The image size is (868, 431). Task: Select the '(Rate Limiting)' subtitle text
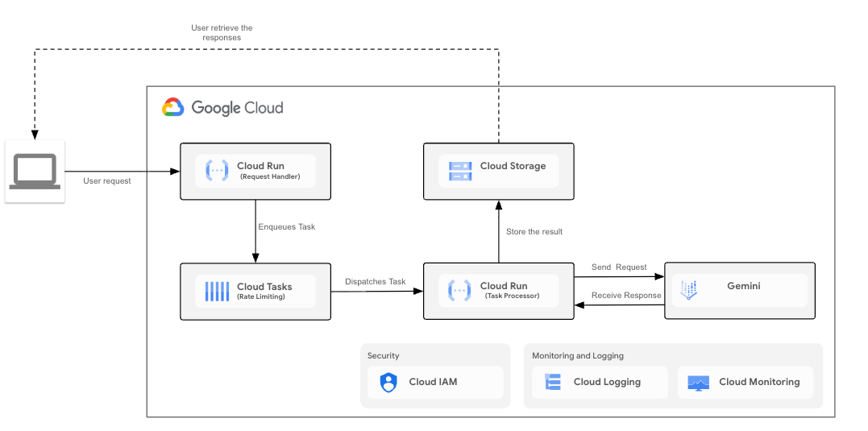pyautogui.click(x=261, y=296)
